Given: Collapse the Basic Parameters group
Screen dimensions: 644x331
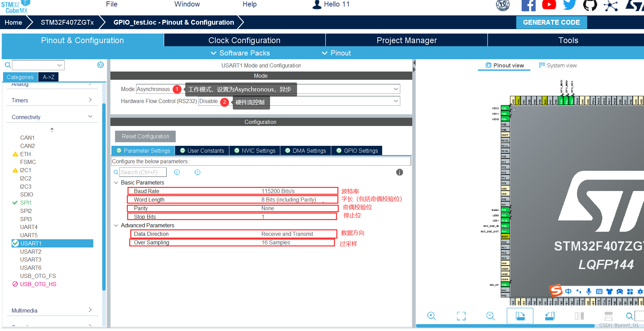Looking at the screenshot, I should (116, 182).
